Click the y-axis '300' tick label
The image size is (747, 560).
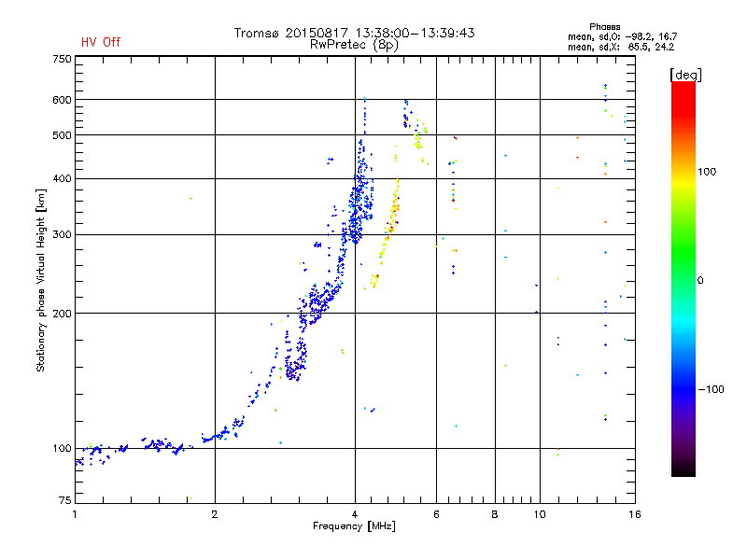coord(62,234)
